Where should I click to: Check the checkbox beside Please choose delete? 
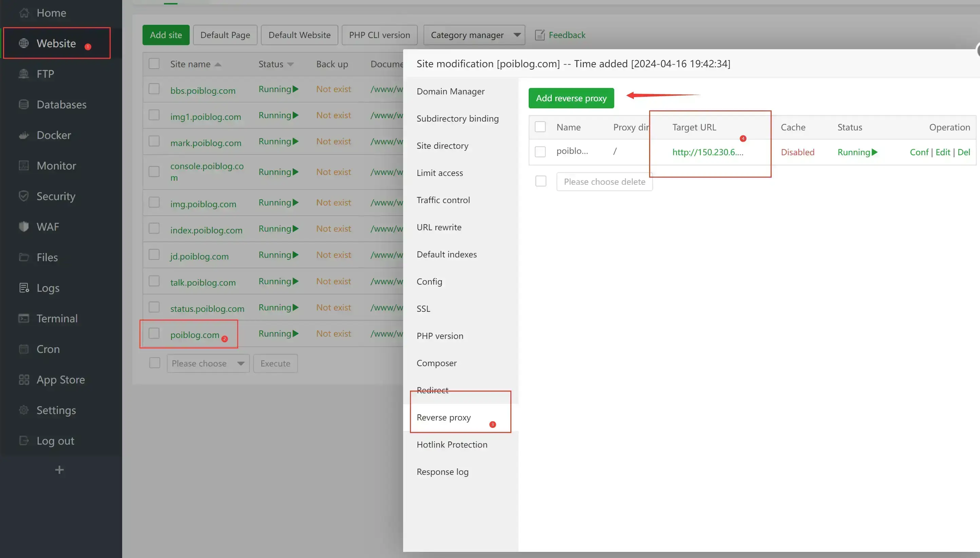click(x=541, y=181)
